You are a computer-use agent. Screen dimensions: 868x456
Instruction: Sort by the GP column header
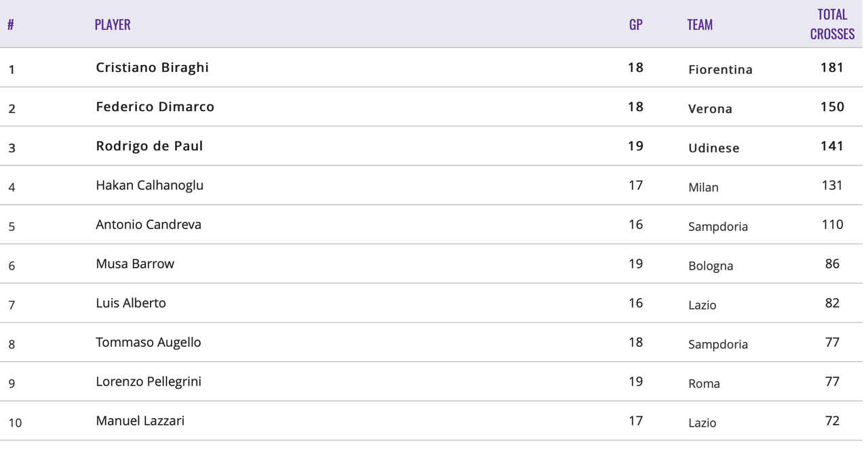(x=635, y=24)
